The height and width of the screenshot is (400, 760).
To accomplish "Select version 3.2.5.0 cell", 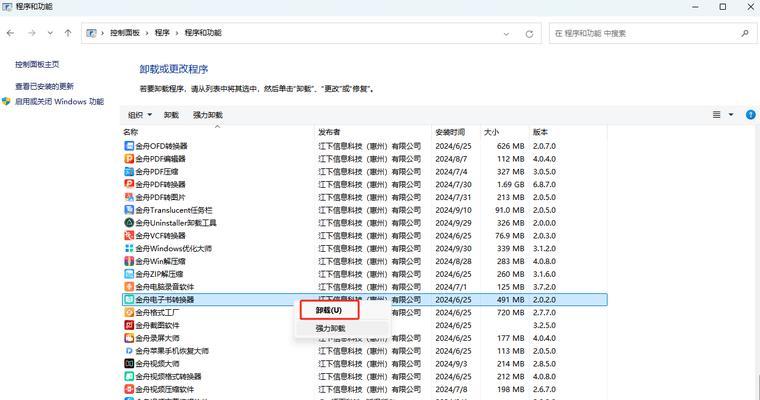I will [544, 325].
